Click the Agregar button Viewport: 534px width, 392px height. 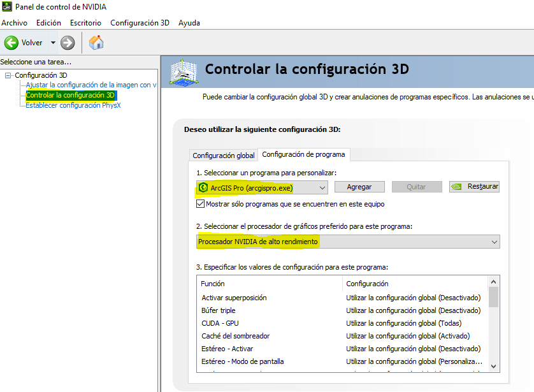point(359,187)
